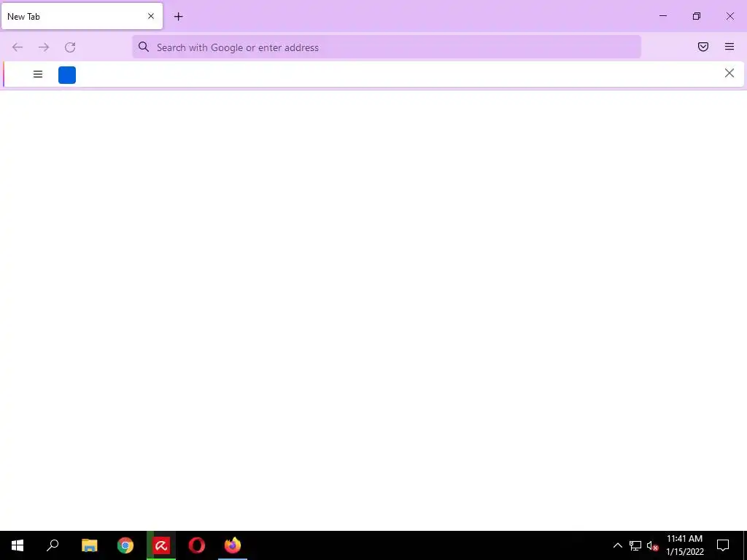
Task: Launch File Explorer from taskbar
Action: pyautogui.click(x=89, y=545)
